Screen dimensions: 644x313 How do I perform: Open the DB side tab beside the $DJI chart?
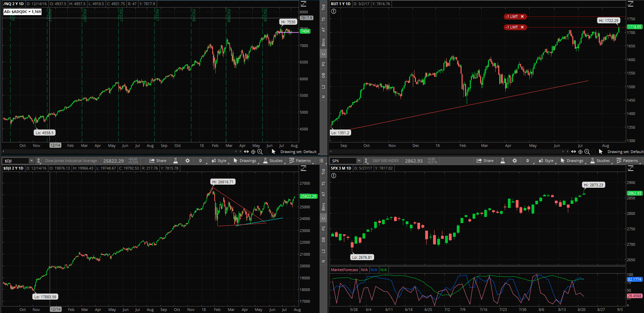pos(323,240)
